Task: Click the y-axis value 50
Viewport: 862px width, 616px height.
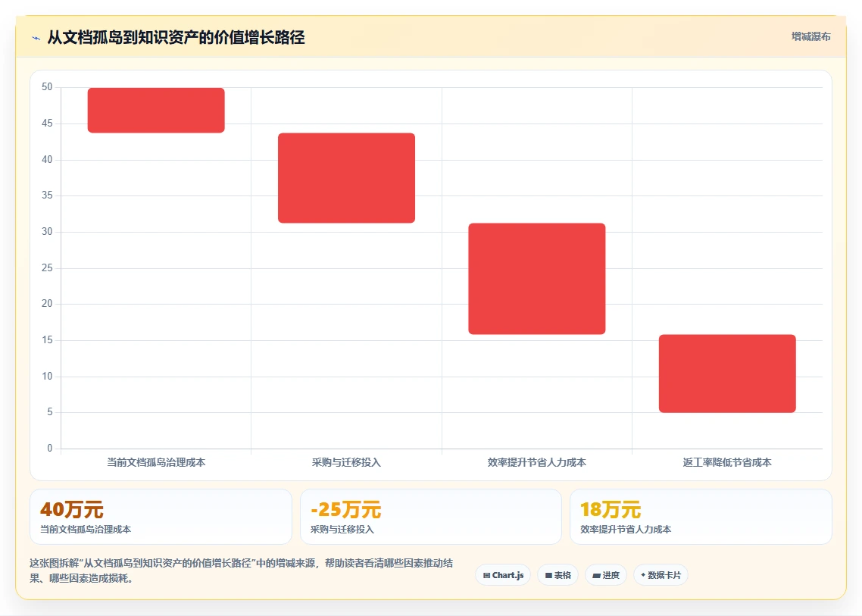Action: [x=47, y=87]
